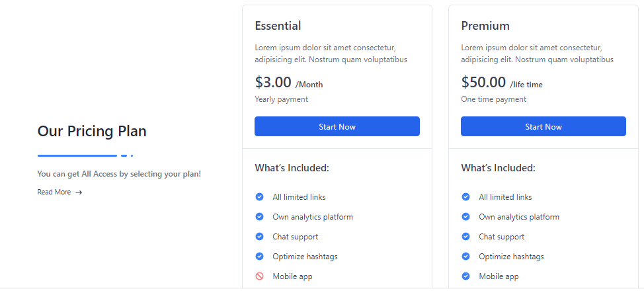Click checkmark icon beside Essential Optimize hashtags
Screen dimensions: 644x291
tap(260, 256)
